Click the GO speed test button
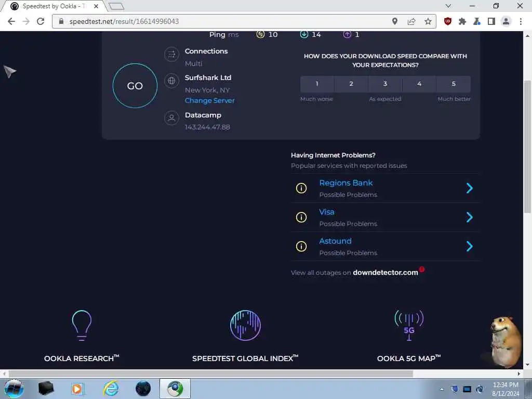532x399 pixels. click(x=135, y=86)
